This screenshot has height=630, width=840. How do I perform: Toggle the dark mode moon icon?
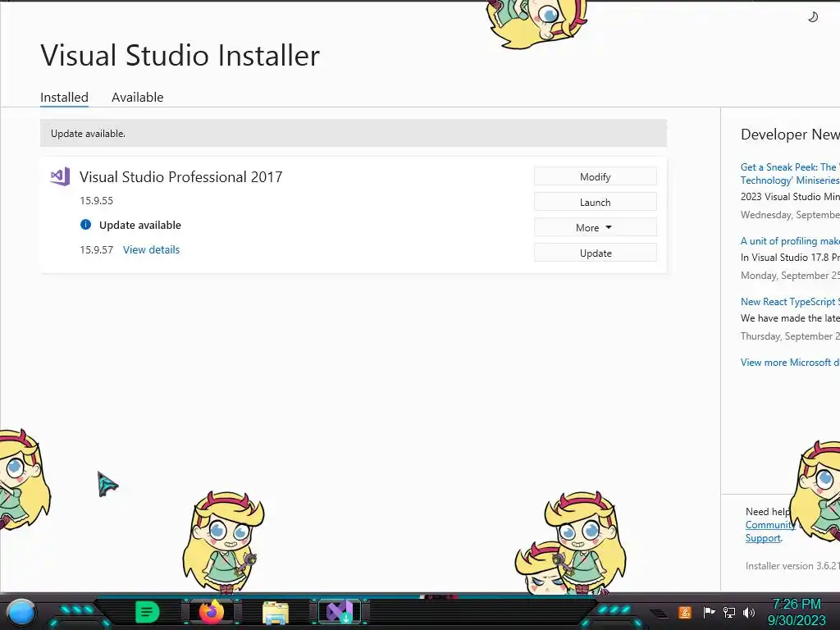[x=813, y=17]
